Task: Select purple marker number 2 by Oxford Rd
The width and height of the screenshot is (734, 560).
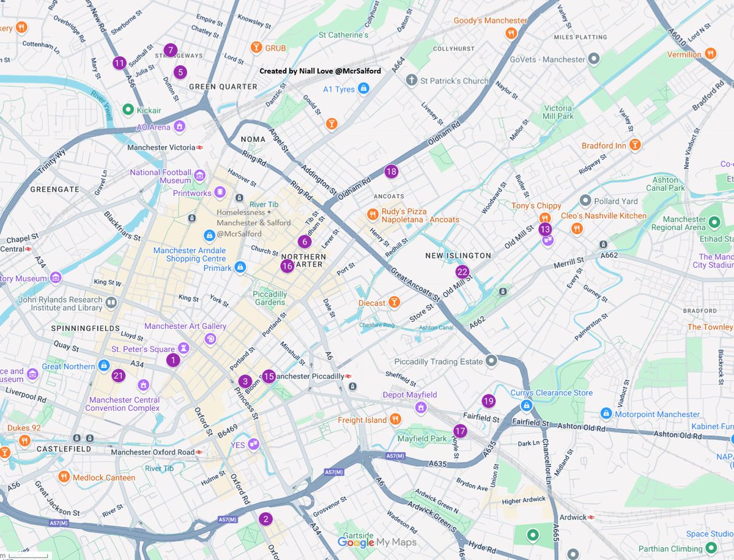Action: pyautogui.click(x=265, y=520)
